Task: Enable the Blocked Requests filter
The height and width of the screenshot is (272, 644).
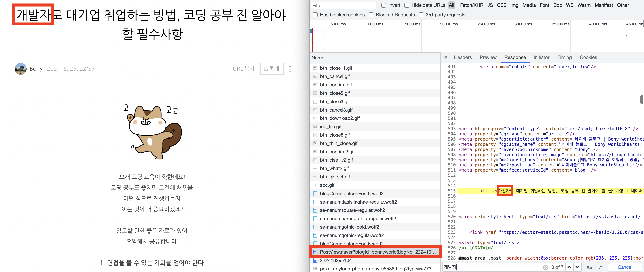Action: (371, 15)
